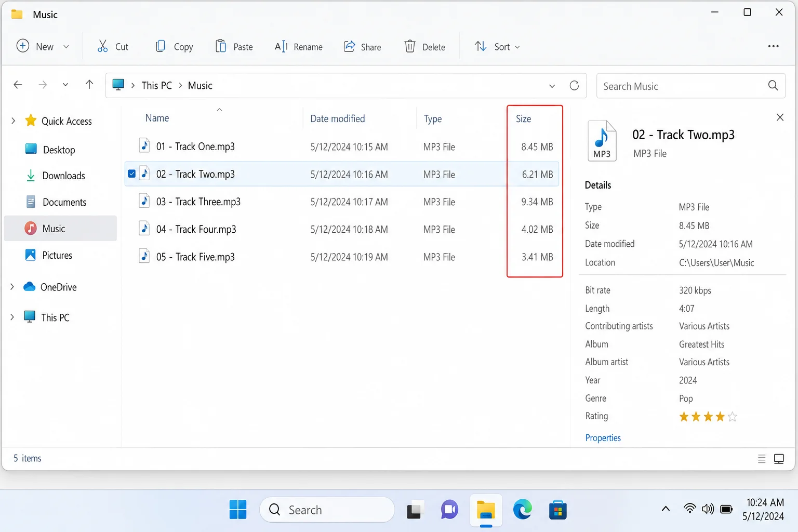Screen dimensions: 798x532
Task: Open Task View from the taskbar
Action: (x=414, y=511)
